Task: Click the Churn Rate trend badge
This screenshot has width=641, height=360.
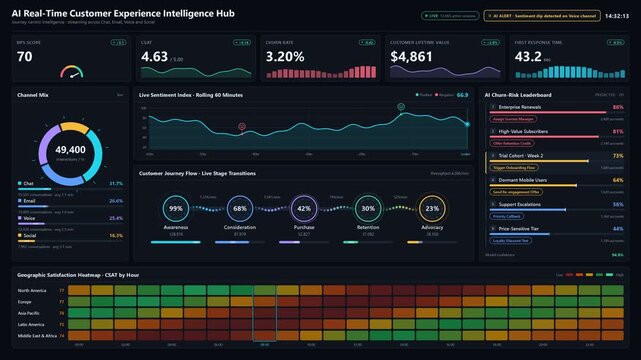Action: tap(367, 42)
